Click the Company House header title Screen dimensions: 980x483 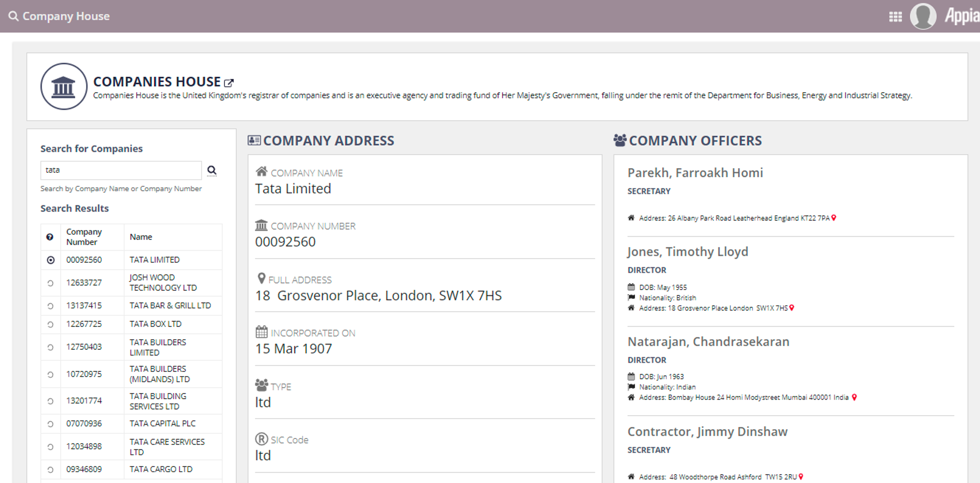tap(66, 16)
